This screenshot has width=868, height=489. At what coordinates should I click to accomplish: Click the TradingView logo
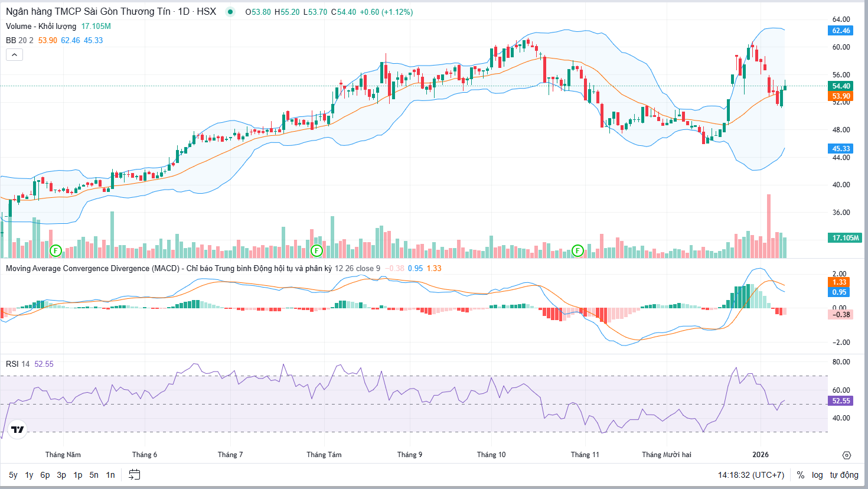tap(18, 429)
